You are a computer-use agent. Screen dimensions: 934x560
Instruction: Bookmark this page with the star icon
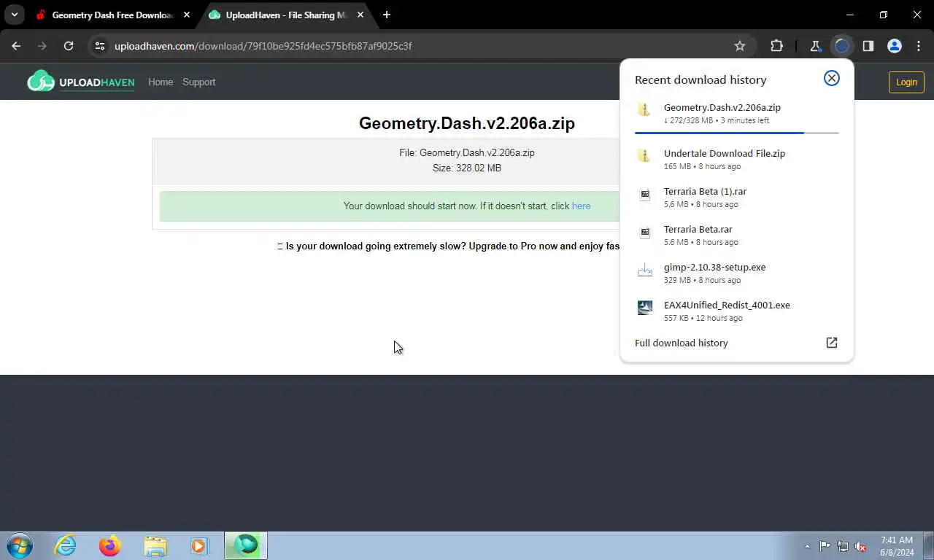click(740, 46)
